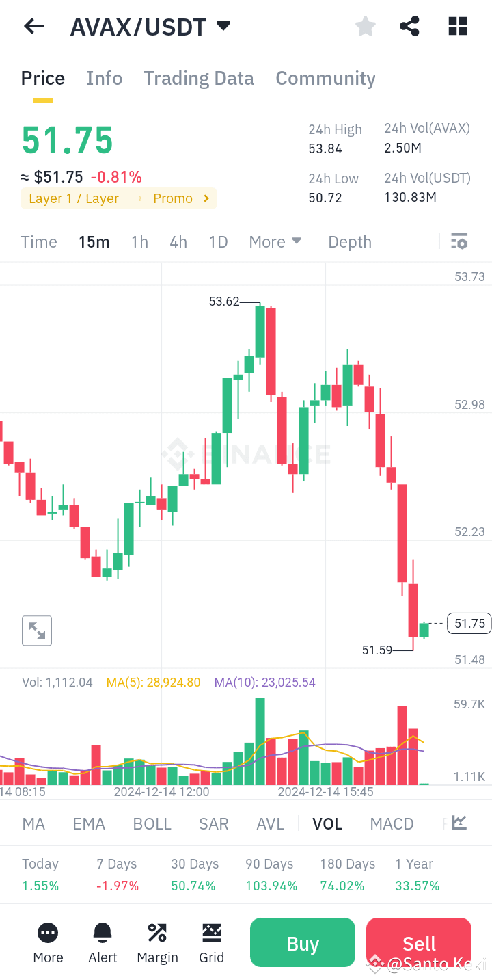Select the 1D chart timeframe
This screenshot has width=492, height=980.
tap(218, 241)
